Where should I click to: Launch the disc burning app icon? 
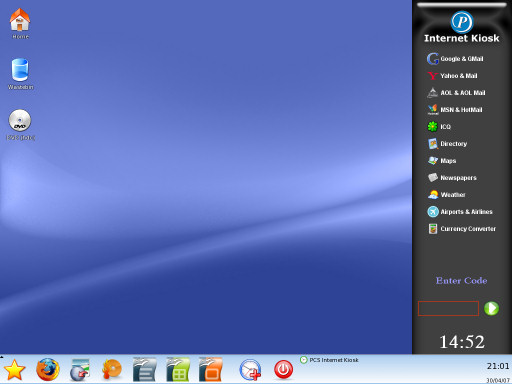112,369
